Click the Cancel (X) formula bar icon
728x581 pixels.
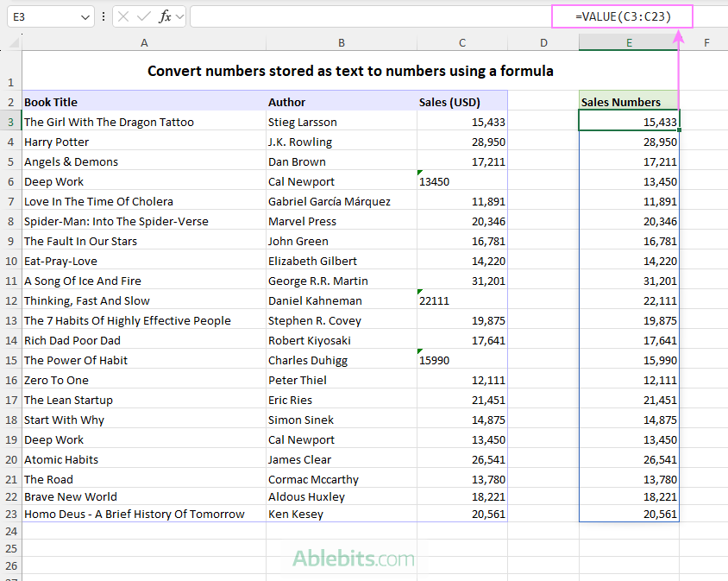[x=123, y=17]
